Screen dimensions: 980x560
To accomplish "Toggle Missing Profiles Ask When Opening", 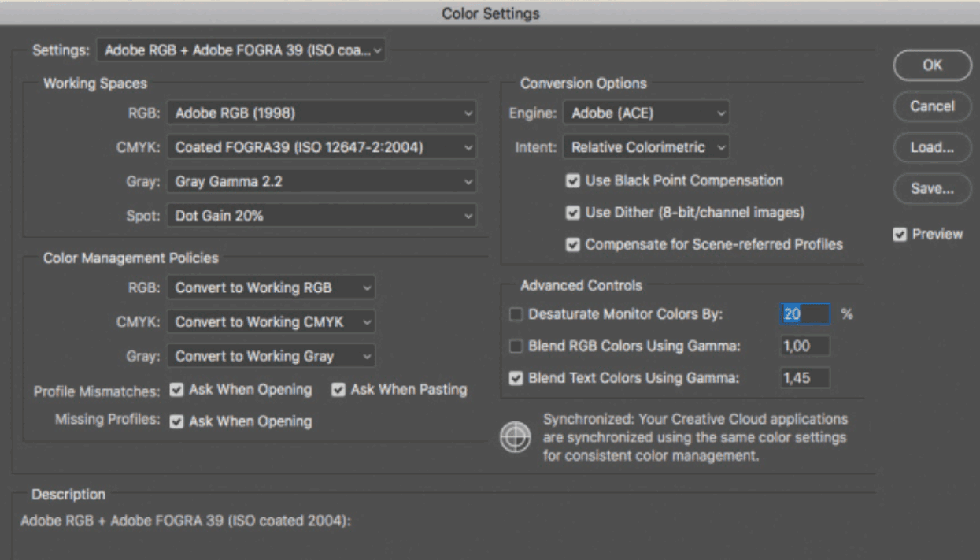I will [x=177, y=421].
